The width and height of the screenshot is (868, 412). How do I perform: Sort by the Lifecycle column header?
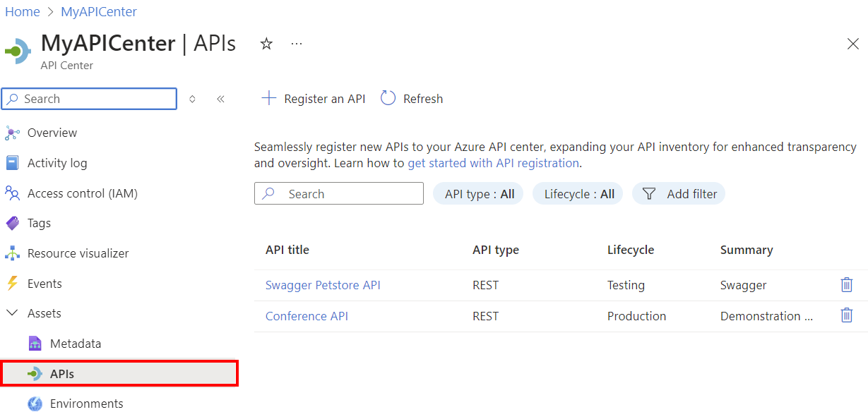click(x=630, y=250)
